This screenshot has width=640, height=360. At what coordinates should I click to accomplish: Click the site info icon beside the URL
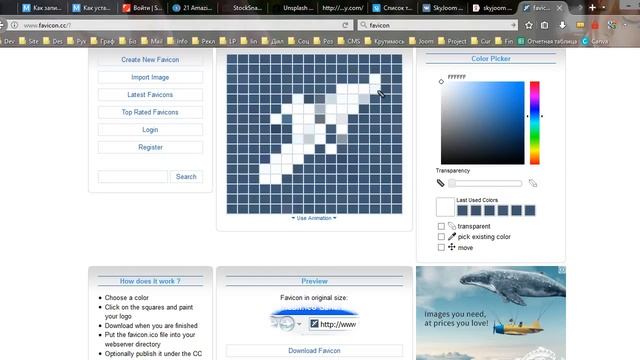coord(14,25)
